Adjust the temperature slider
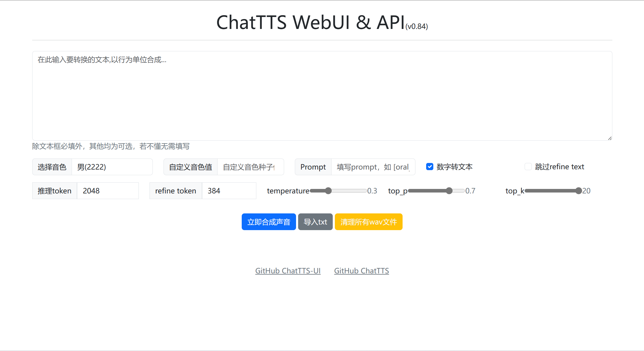This screenshot has height=351, width=644. [338, 191]
